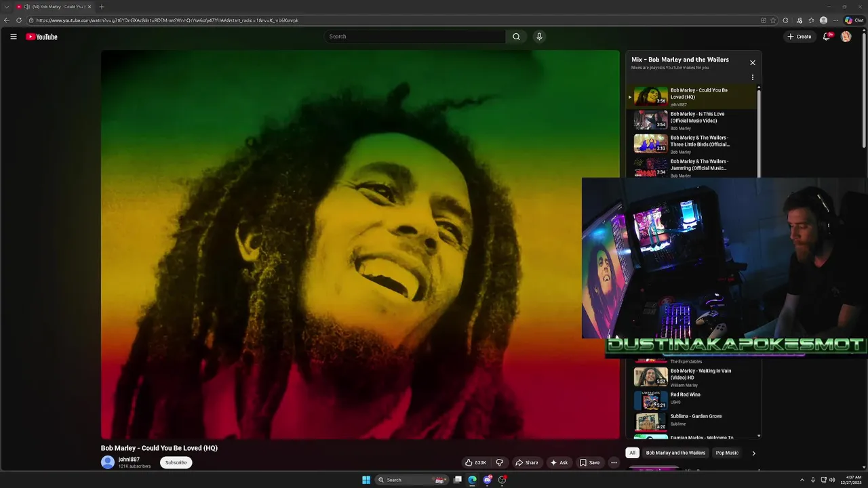
Task: Click the YouTube search input field
Action: click(415, 37)
